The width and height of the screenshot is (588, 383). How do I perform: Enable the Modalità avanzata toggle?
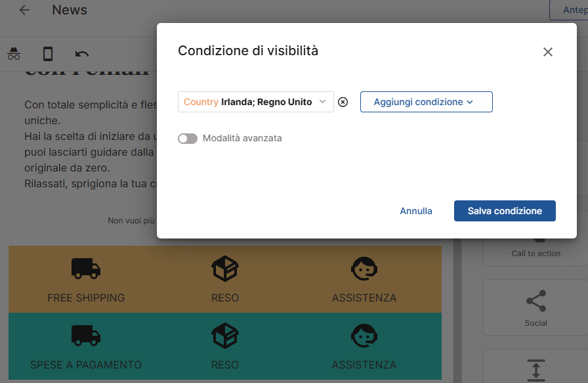click(188, 138)
